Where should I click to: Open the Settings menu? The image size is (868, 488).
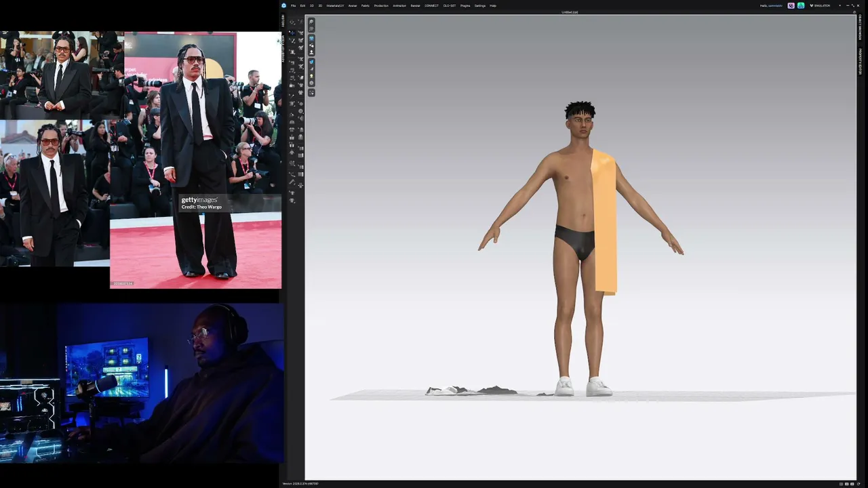click(480, 5)
